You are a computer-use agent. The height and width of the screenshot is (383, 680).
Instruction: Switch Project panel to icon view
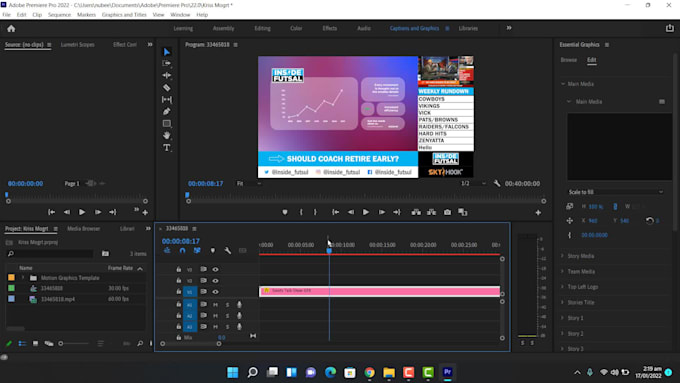click(35, 344)
